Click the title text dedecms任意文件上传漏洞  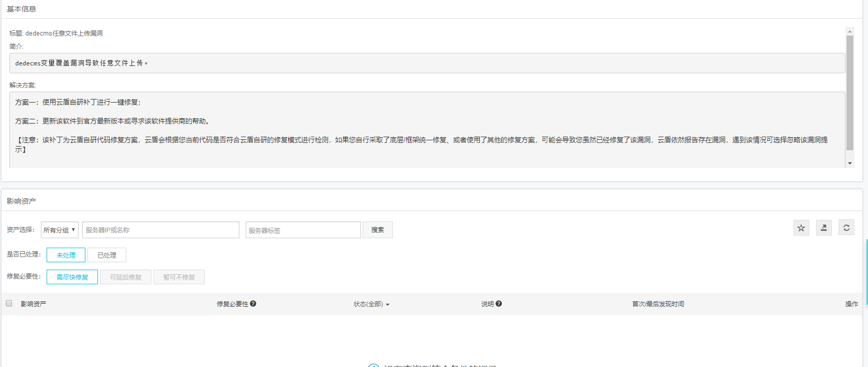(64, 34)
